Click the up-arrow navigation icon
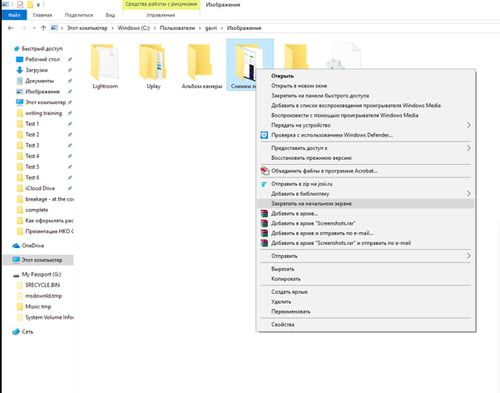The height and width of the screenshot is (393, 500). (43, 28)
